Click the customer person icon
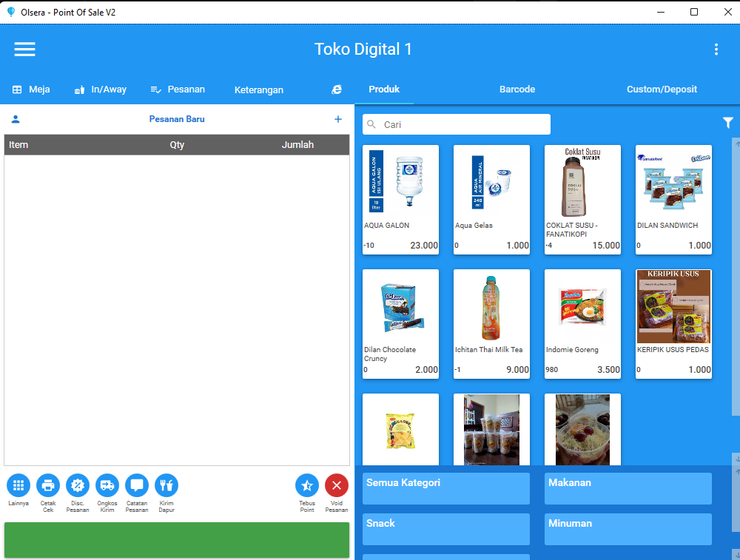The width and height of the screenshot is (740, 560). point(16,119)
